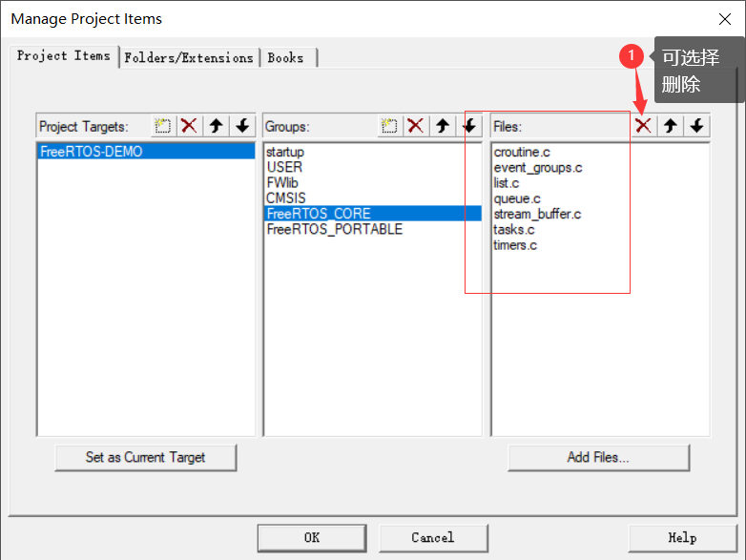The image size is (746, 560).
Task: Switch to Project Items tab
Action: [64, 56]
